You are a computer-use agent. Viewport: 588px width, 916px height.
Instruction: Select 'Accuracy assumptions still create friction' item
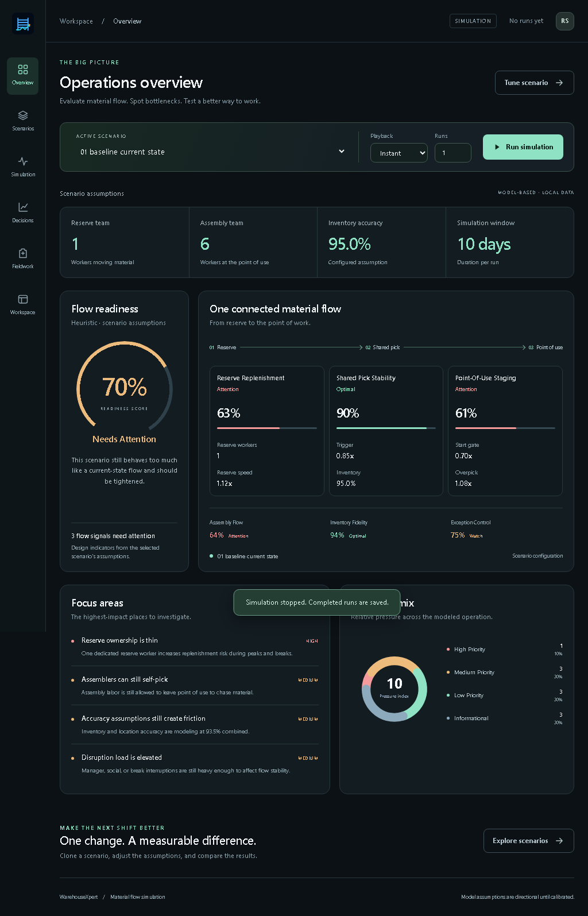point(195,725)
